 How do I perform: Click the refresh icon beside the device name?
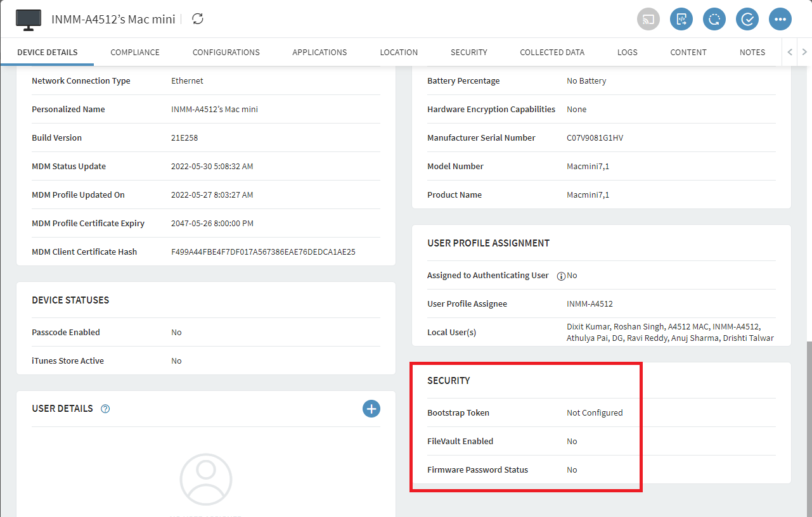198,19
